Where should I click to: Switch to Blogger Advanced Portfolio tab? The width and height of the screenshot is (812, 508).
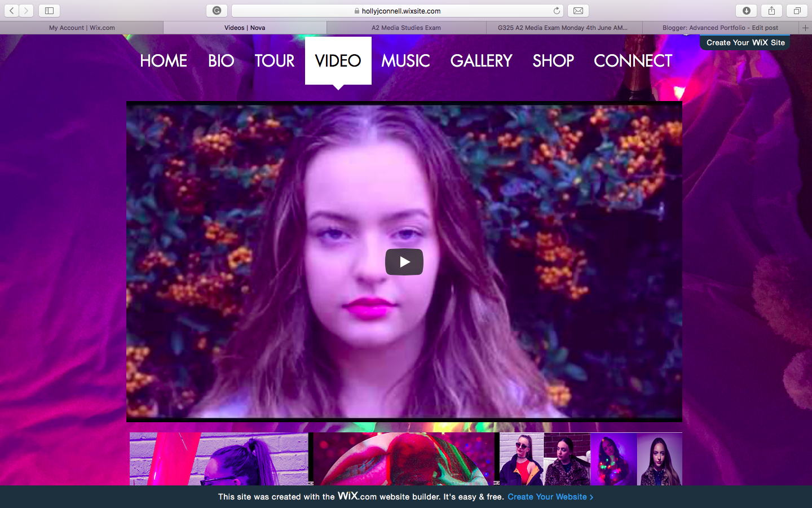pos(721,28)
